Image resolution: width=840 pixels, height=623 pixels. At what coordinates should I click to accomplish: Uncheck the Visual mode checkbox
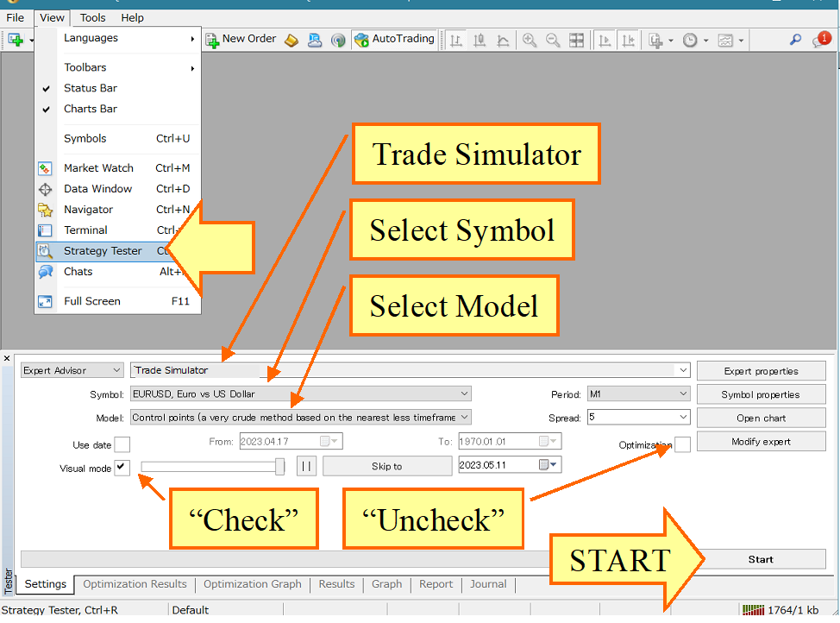122,468
